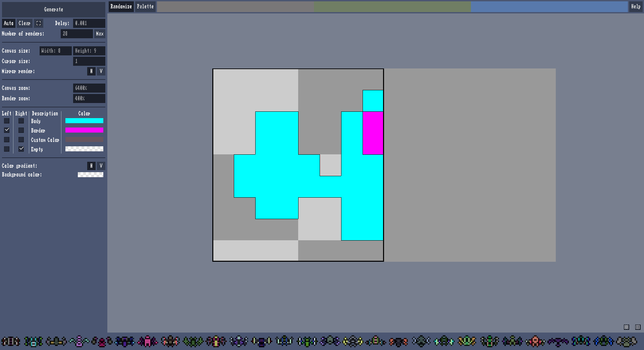The image size is (644, 350).
Task: Click the magenta Border color swatch
Action: click(x=84, y=130)
